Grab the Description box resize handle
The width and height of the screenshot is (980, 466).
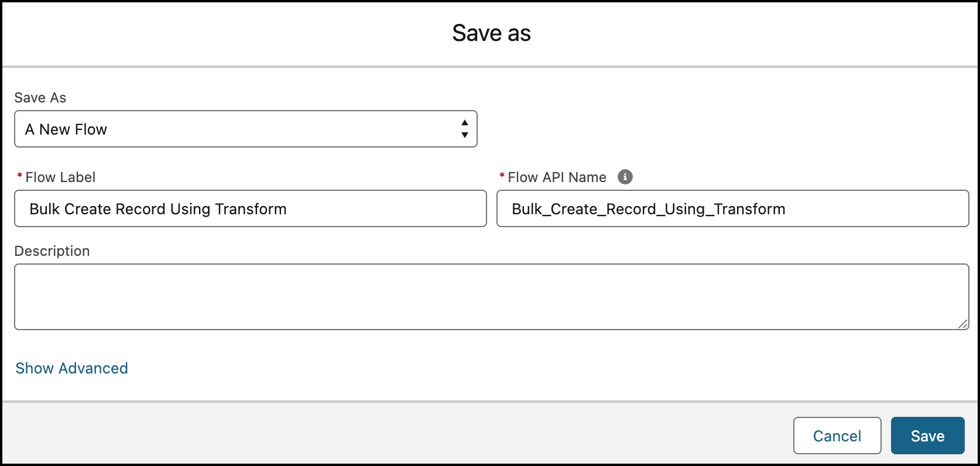coord(962,324)
